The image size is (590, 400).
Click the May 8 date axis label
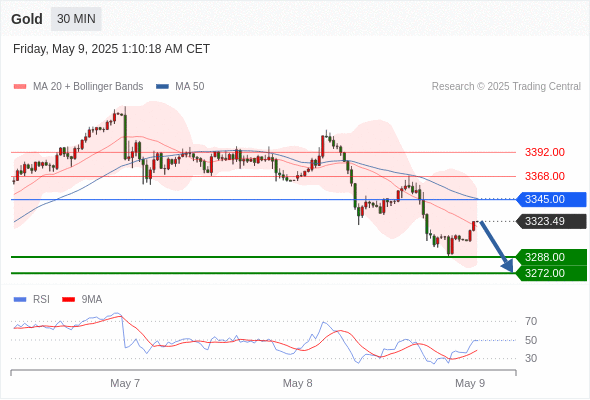point(298,383)
